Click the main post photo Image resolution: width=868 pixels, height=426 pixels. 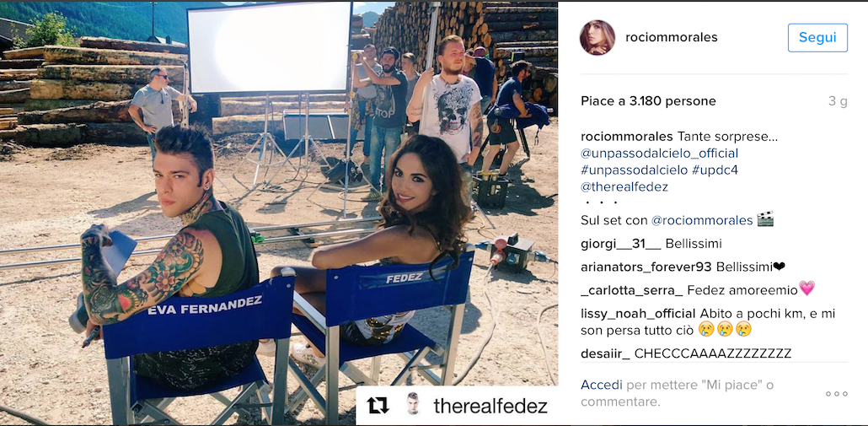tap(279, 213)
